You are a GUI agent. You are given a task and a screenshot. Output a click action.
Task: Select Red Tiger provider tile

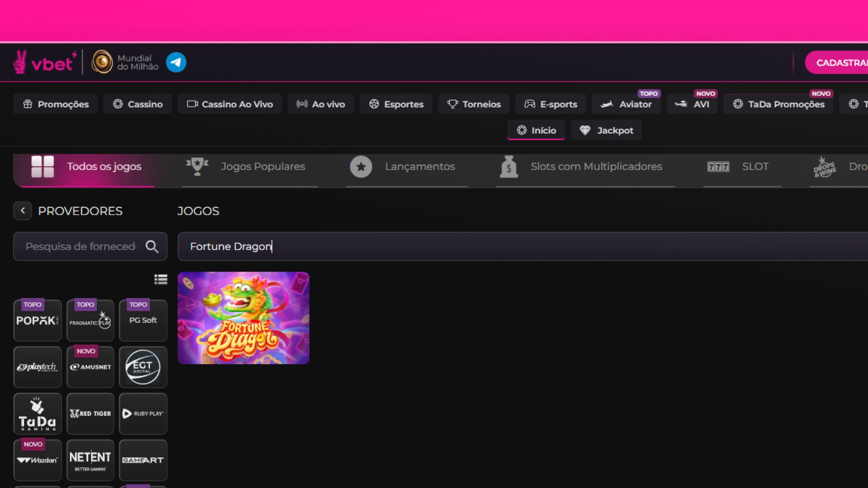point(90,413)
